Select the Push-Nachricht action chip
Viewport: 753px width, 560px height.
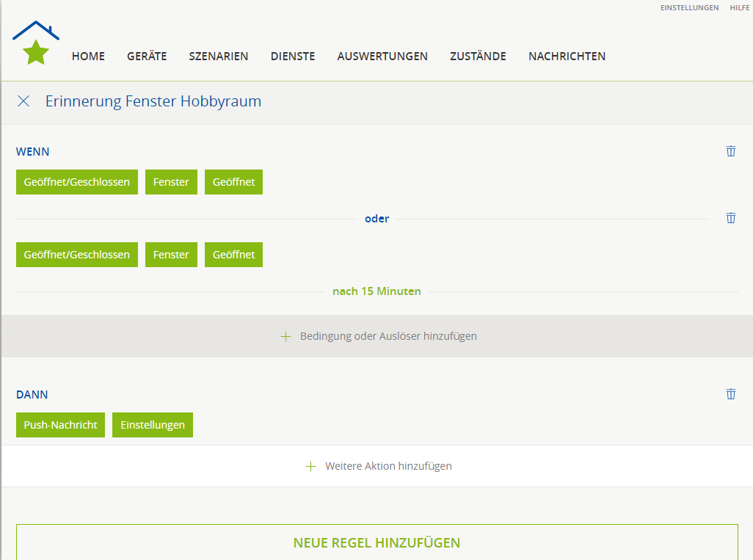coord(60,425)
